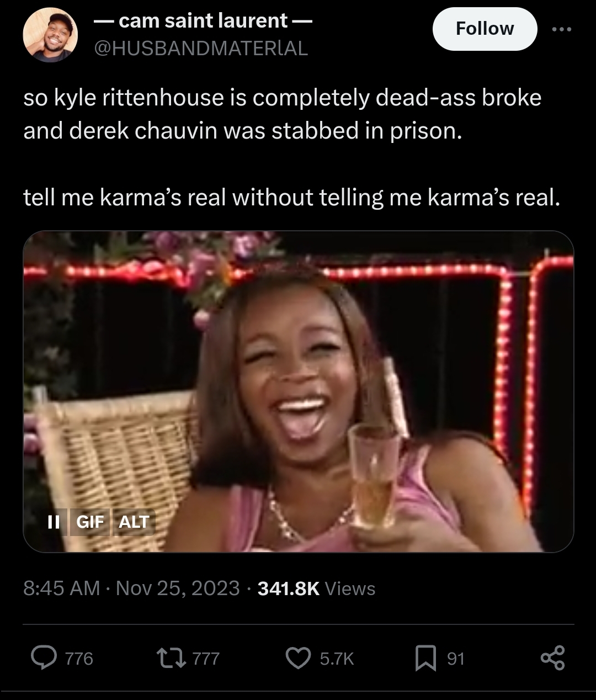Viewport: 596px width, 700px height.
Task: Open the @HUSBANDMATERIAL handle link
Action: (201, 49)
